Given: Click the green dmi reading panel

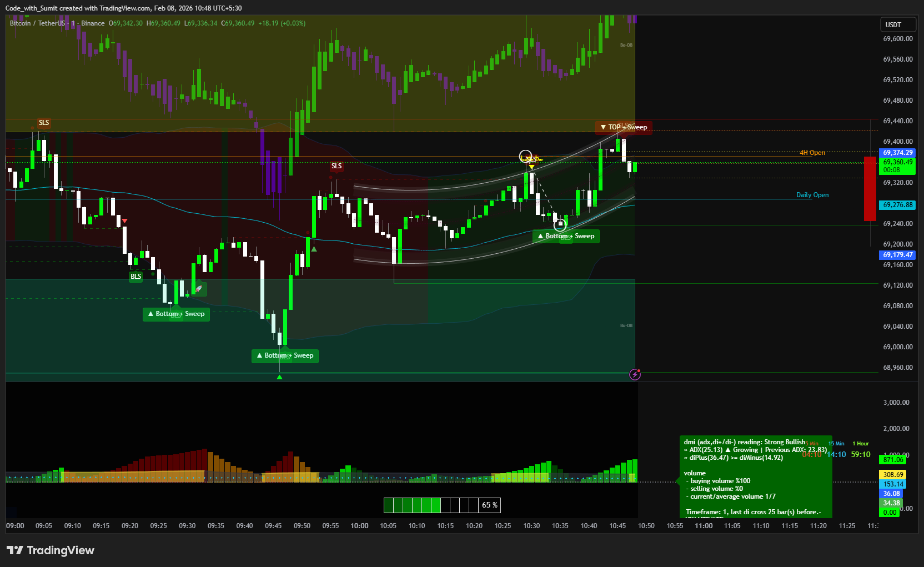Looking at the screenshot, I should click(755, 476).
